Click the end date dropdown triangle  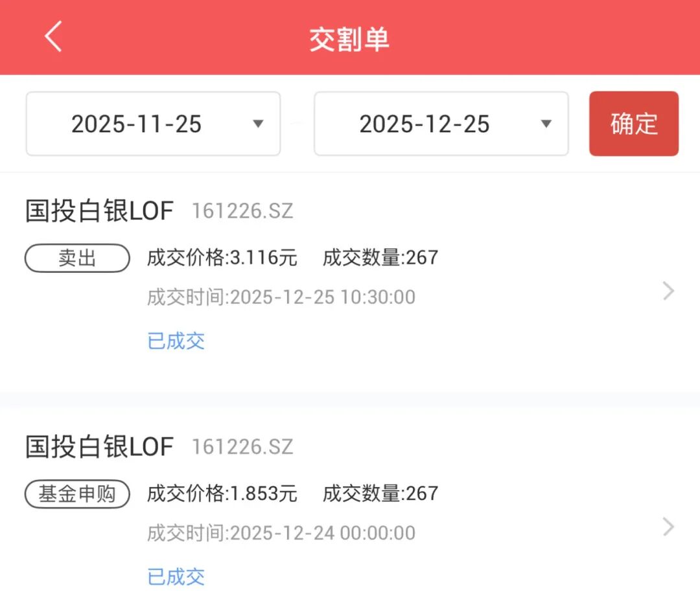pyautogui.click(x=546, y=124)
